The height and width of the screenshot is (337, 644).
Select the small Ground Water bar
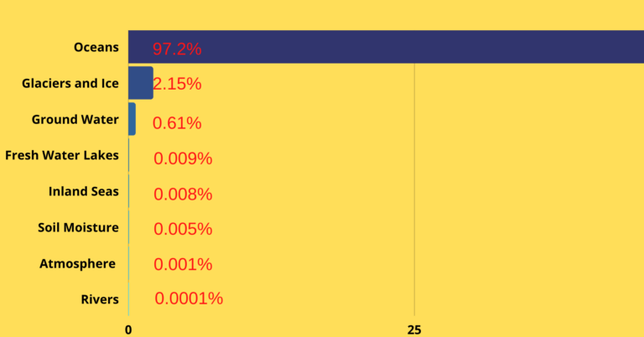pos(132,119)
